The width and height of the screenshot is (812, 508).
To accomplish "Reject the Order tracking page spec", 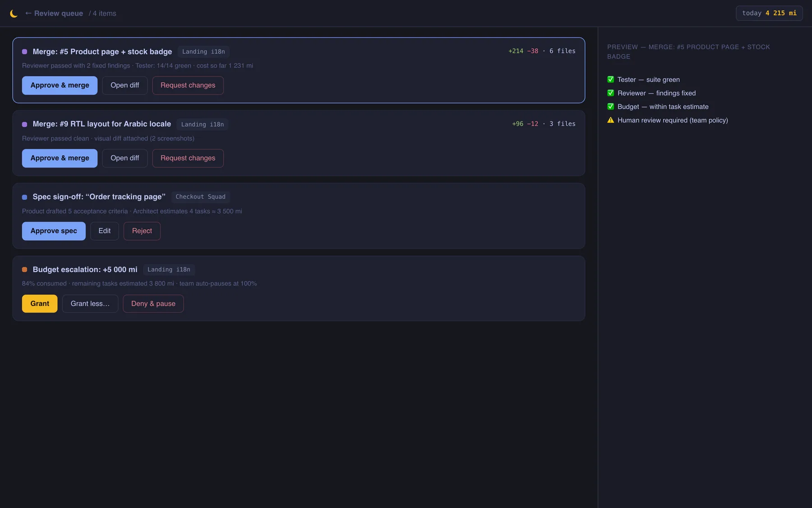I will pos(142,231).
